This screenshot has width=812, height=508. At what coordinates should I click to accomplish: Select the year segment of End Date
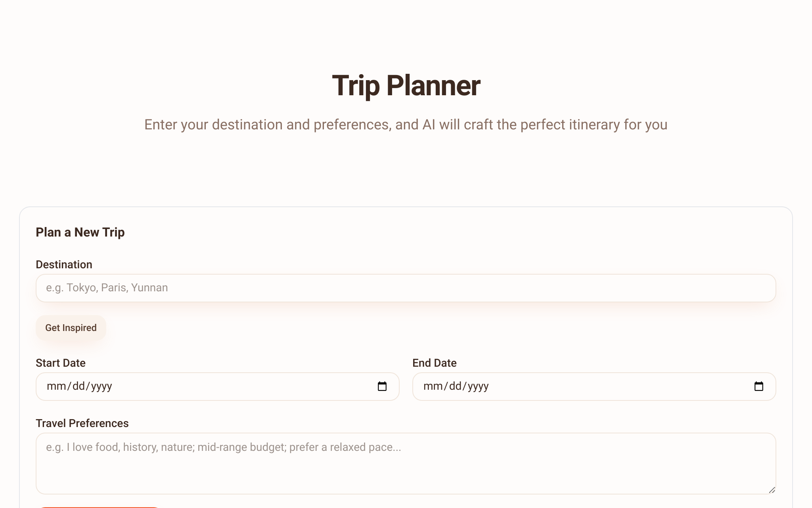[478, 386]
